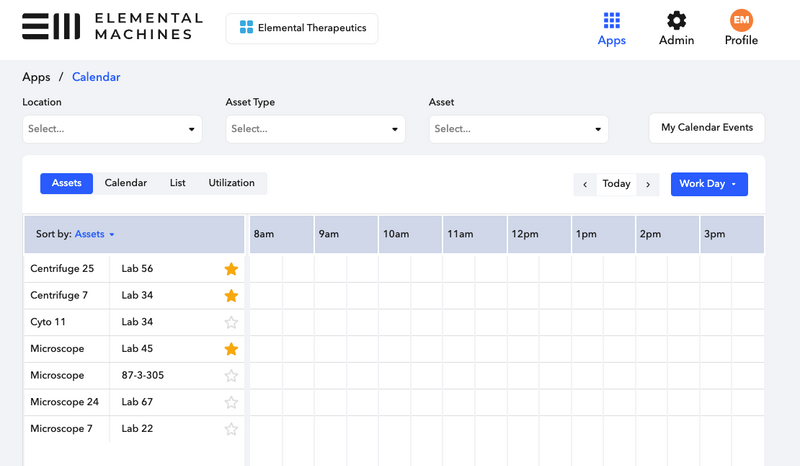
Task: Unfavorite Centrifuge 7 star
Action: pos(231,296)
